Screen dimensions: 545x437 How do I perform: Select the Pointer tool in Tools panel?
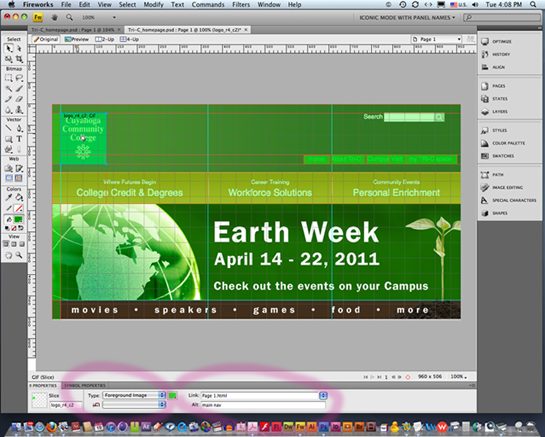9,49
